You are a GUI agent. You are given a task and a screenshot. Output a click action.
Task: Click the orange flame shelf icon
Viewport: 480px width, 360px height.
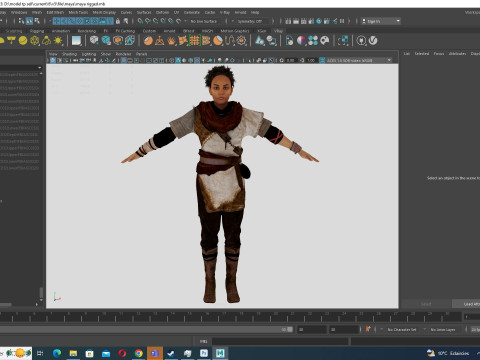(171, 41)
